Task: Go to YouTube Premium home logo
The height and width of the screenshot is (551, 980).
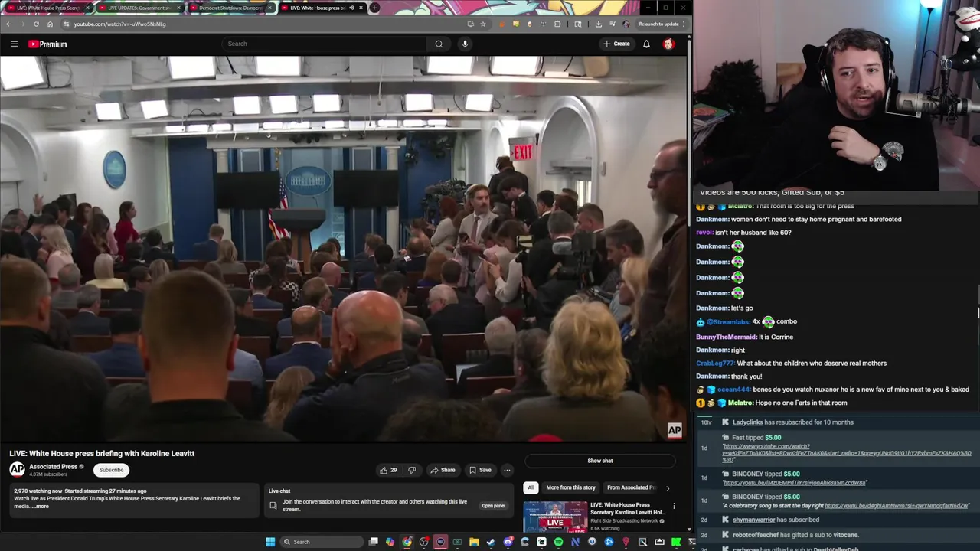Action: coord(47,44)
